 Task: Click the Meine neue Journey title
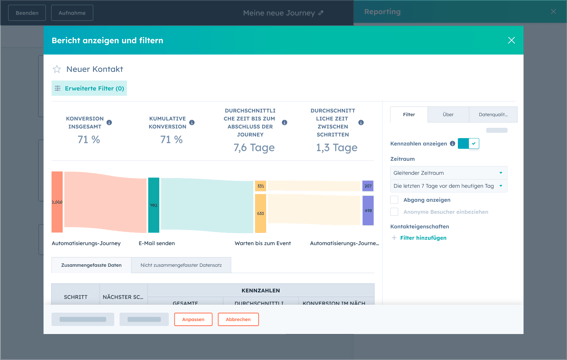279,13
